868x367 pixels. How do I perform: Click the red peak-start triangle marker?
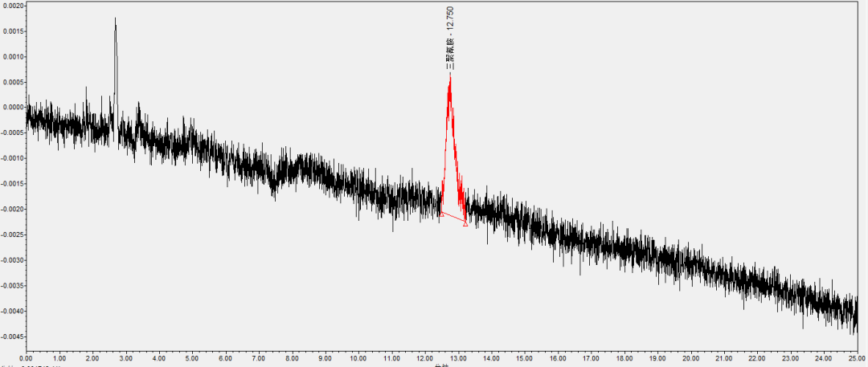click(x=441, y=214)
